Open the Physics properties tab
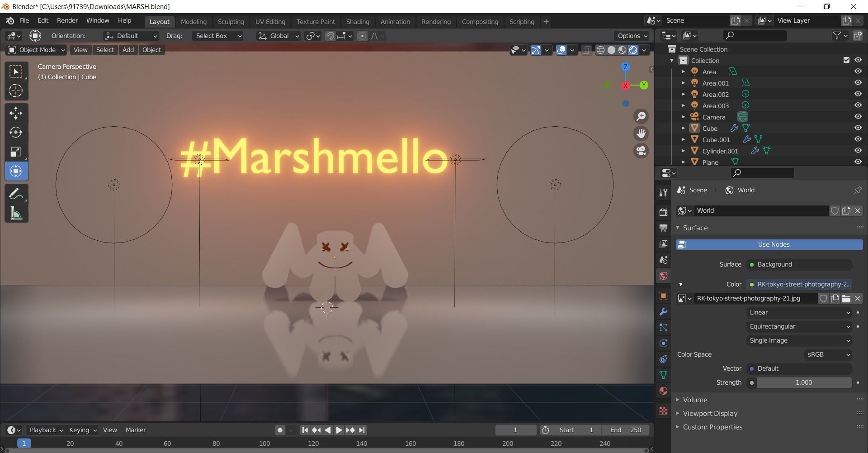This screenshot has width=868, height=453. (663, 343)
